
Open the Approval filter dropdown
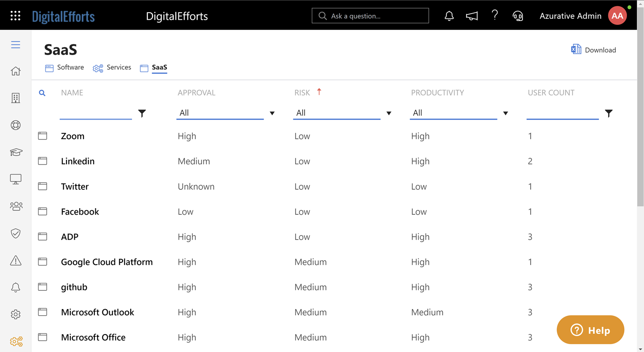[226, 113]
